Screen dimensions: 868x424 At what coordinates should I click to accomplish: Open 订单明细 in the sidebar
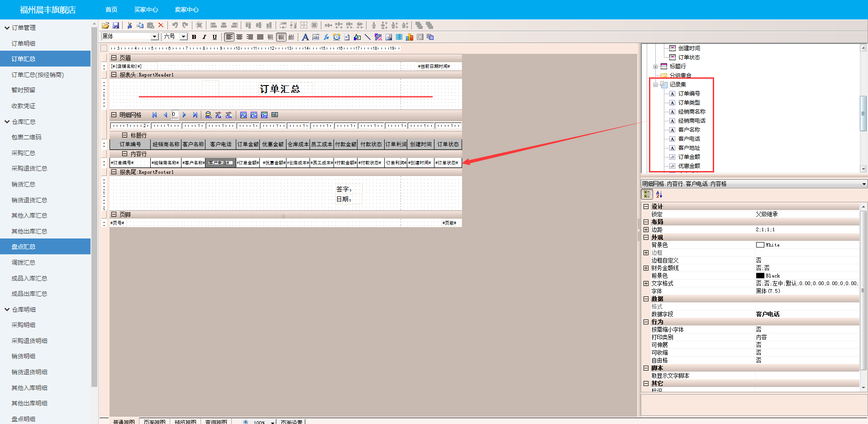pos(24,43)
